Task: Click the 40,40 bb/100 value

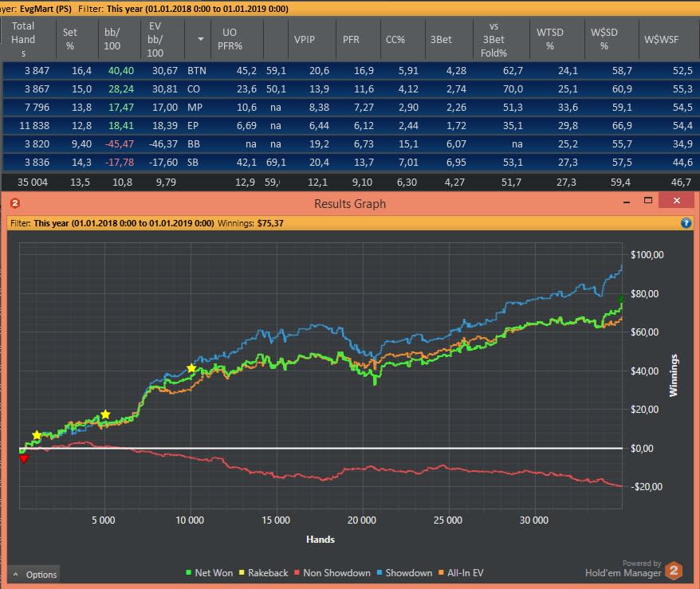Action: coord(120,70)
